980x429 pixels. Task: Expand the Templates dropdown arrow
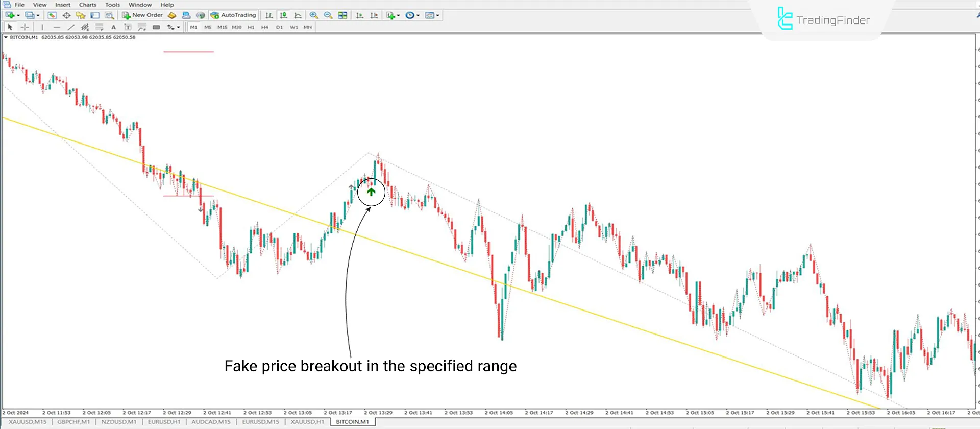437,15
